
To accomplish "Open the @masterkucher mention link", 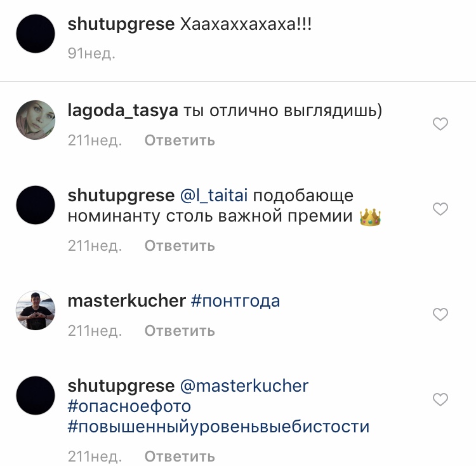I will pyautogui.click(x=244, y=386).
